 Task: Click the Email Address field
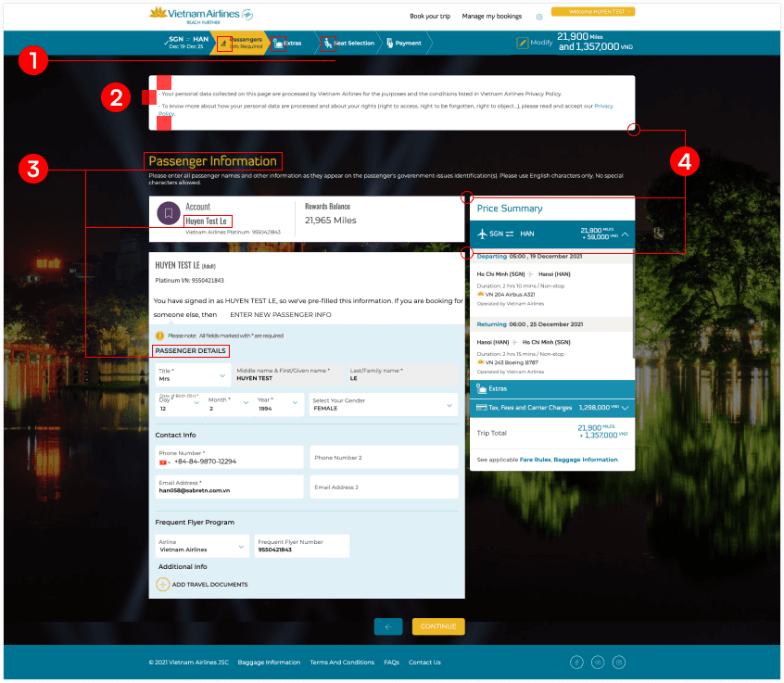point(230,487)
